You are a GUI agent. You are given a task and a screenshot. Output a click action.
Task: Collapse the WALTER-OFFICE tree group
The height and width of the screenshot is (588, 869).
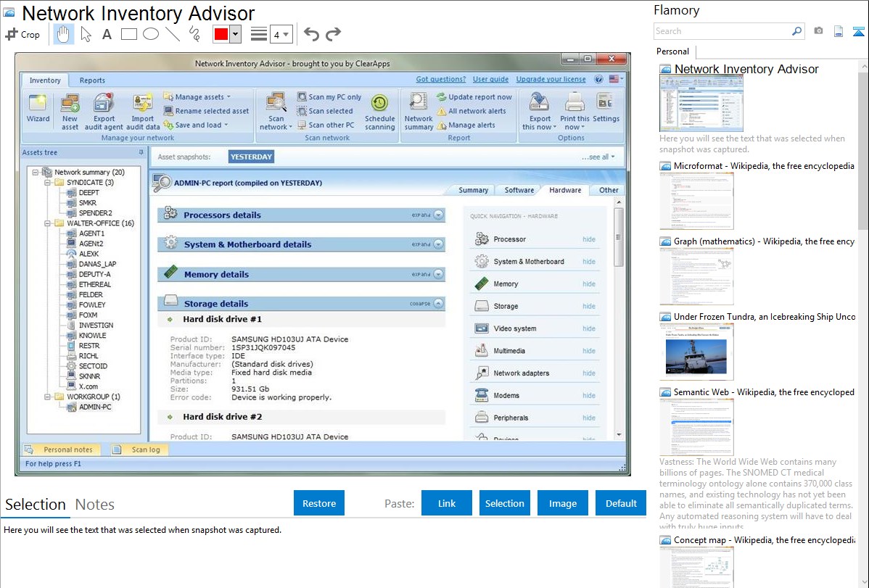point(48,223)
